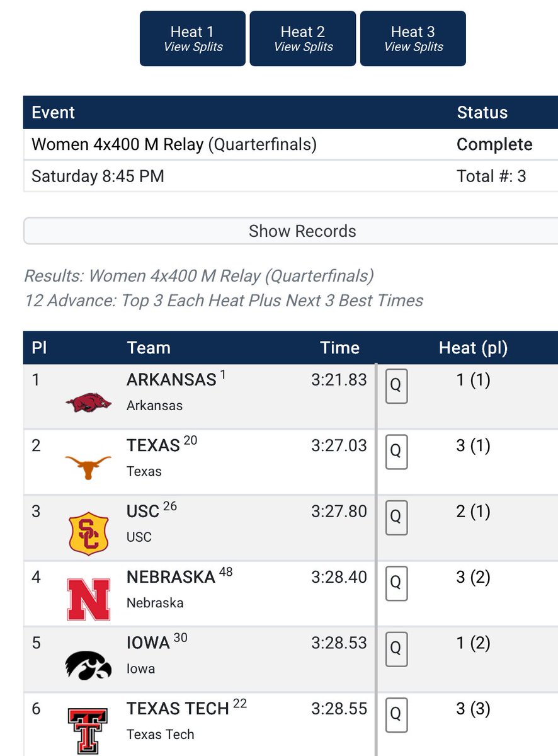Open Heat 3 View Splits
The width and height of the screenshot is (558, 756).
413,38
